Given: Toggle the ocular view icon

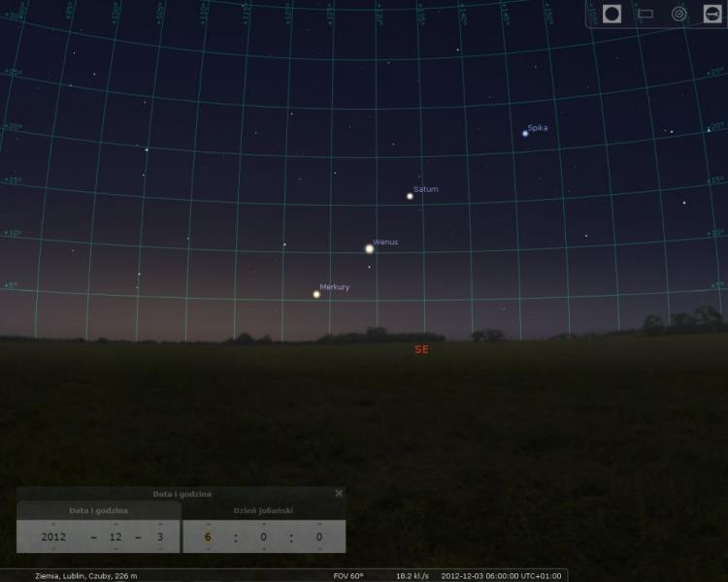Looking at the screenshot, I should coord(612,14).
